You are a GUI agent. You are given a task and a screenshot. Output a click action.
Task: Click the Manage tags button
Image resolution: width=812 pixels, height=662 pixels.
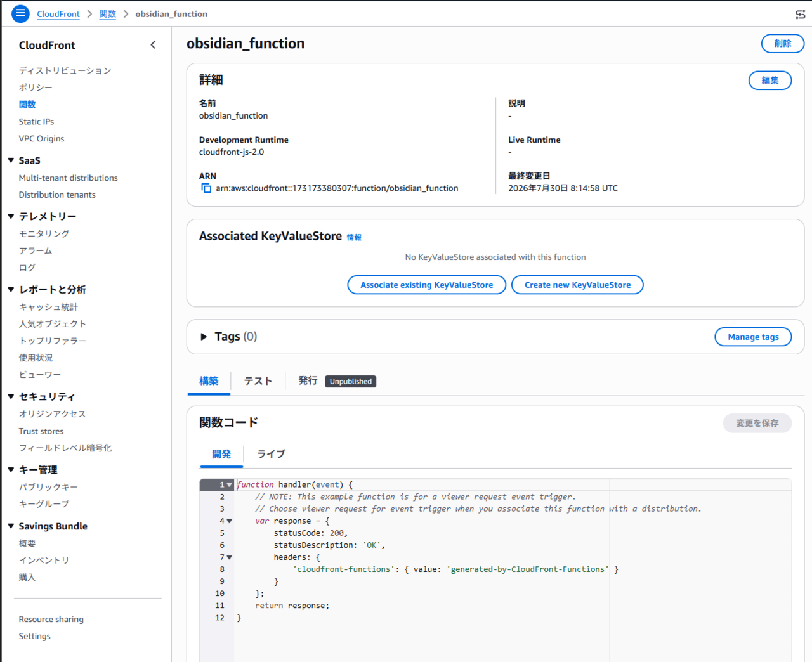(753, 337)
